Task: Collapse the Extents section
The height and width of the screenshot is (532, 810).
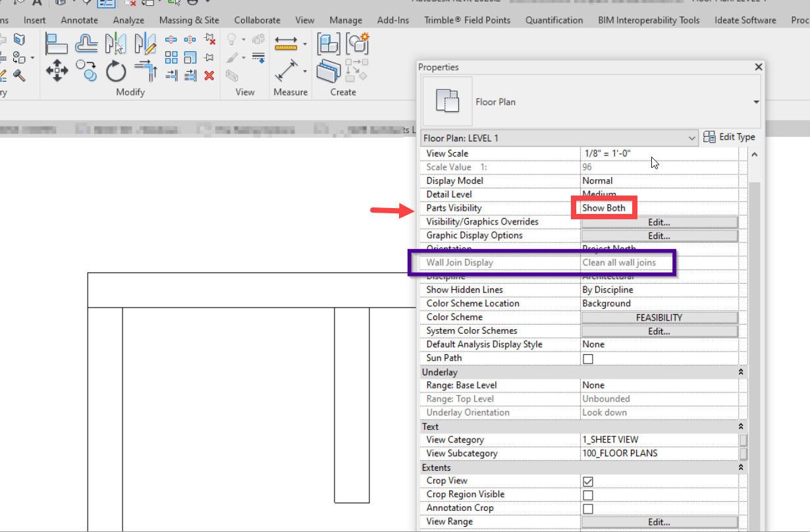Action: (x=741, y=467)
